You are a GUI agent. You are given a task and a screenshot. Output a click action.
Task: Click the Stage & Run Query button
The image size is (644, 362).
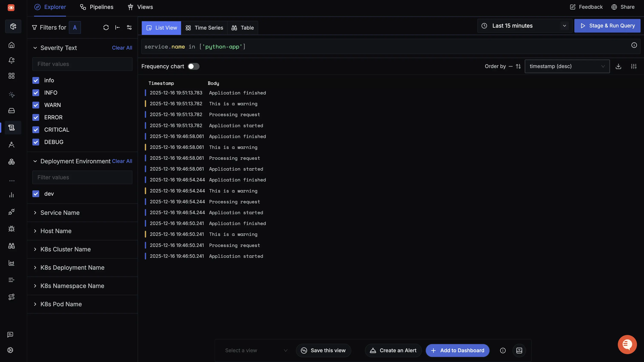pos(607,26)
